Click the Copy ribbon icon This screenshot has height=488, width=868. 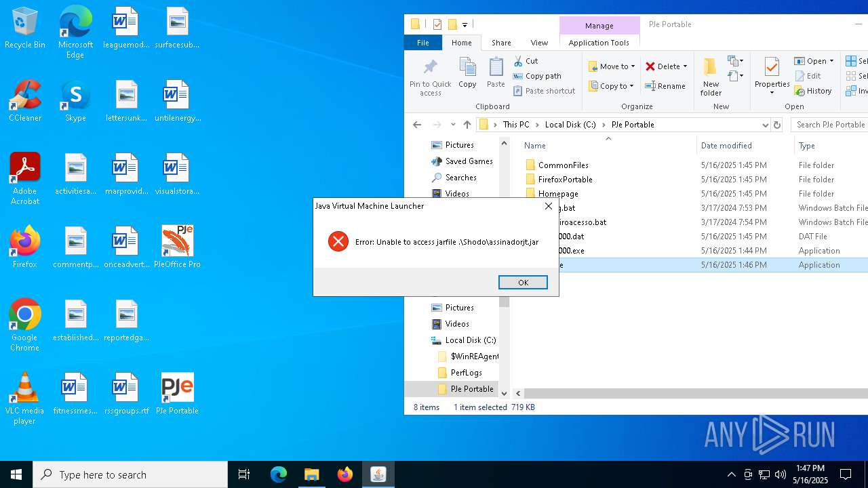tap(467, 73)
